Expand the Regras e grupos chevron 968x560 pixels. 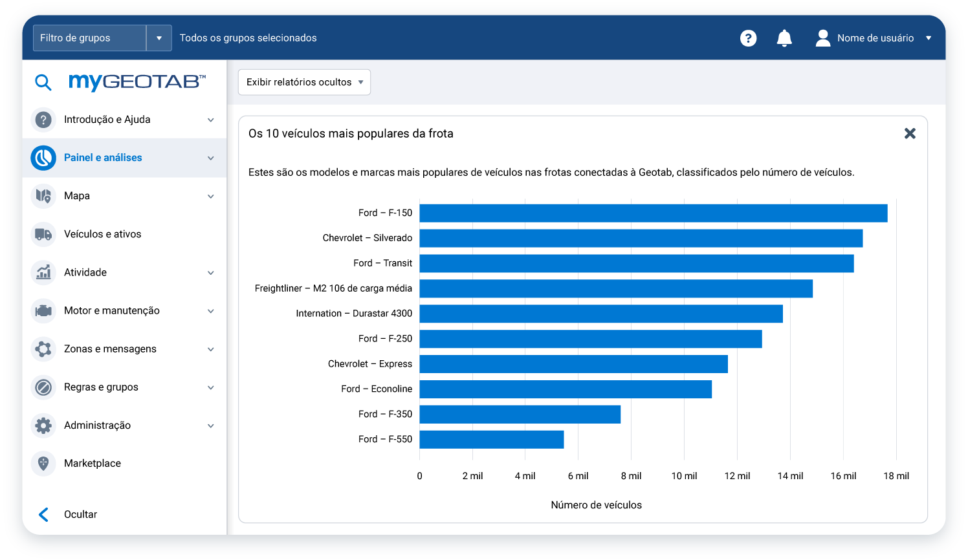210,387
